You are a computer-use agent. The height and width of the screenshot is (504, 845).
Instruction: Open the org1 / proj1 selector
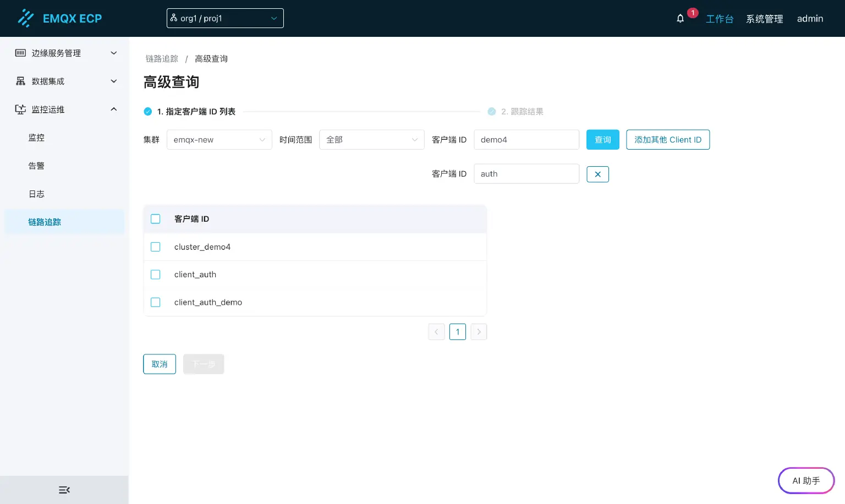coord(225,18)
